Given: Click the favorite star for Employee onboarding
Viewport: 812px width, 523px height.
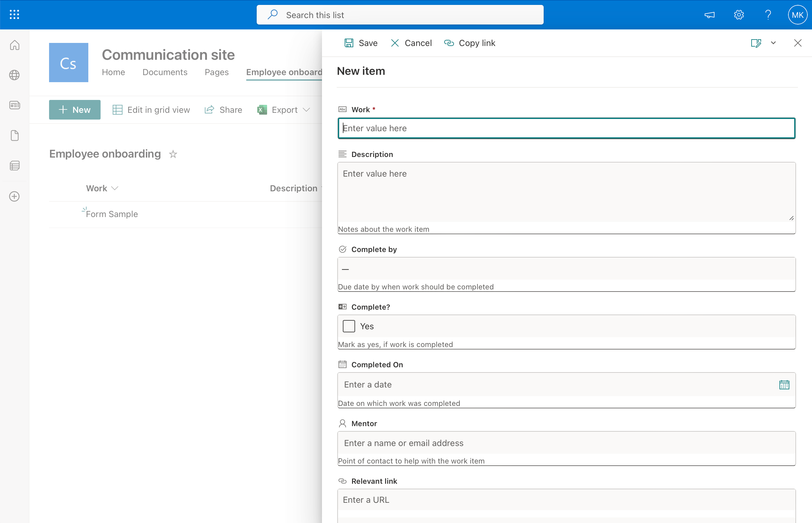Looking at the screenshot, I should point(173,154).
